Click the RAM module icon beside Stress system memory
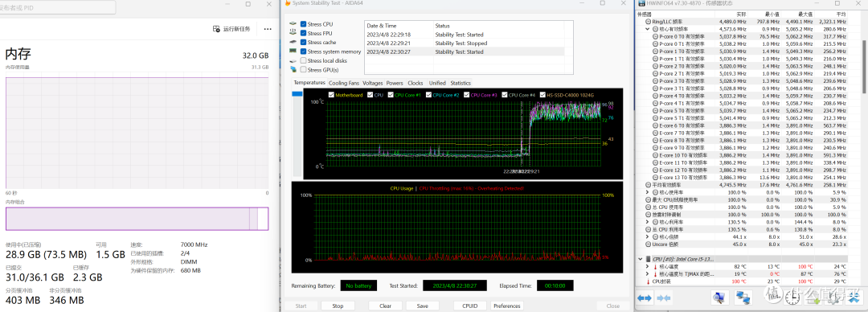The width and height of the screenshot is (868, 312). pyautogui.click(x=293, y=51)
